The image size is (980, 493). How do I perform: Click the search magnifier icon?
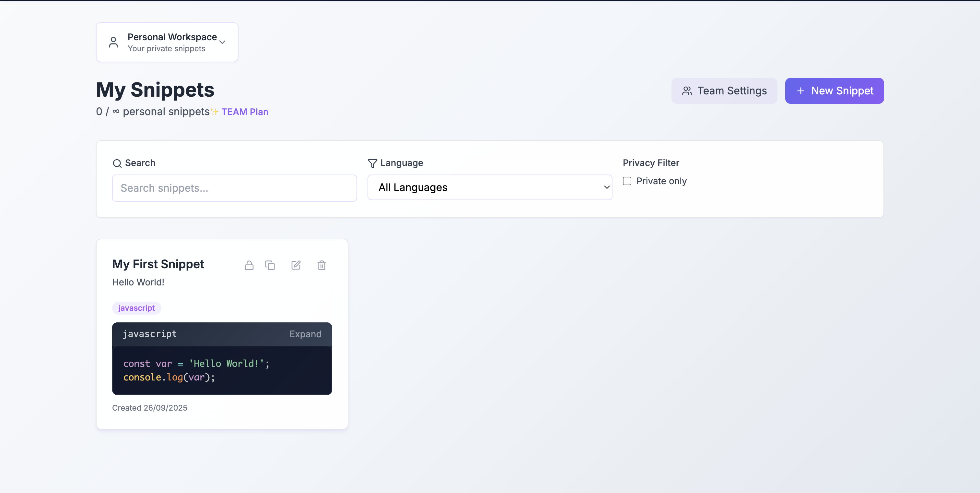117,163
